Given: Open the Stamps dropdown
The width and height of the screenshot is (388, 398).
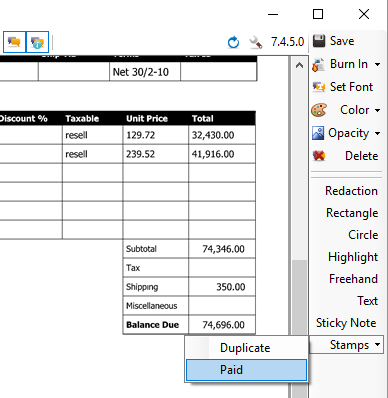Looking at the screenshot, I should (x=346, y=345).
